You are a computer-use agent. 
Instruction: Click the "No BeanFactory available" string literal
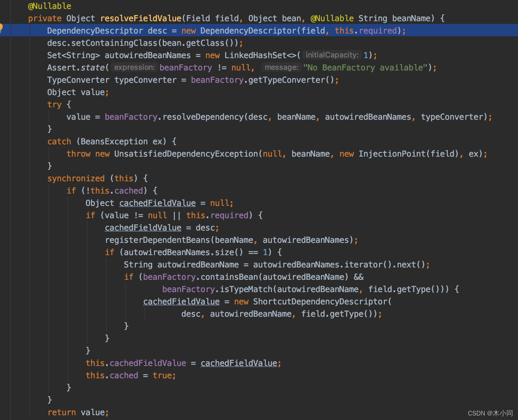click(x=365, y=68)
